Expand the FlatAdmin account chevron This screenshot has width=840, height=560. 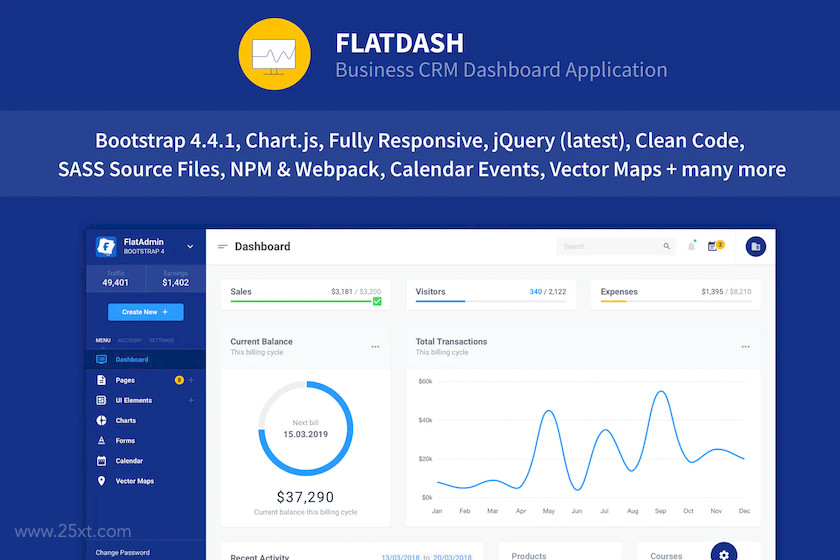(x=190, y=247)
